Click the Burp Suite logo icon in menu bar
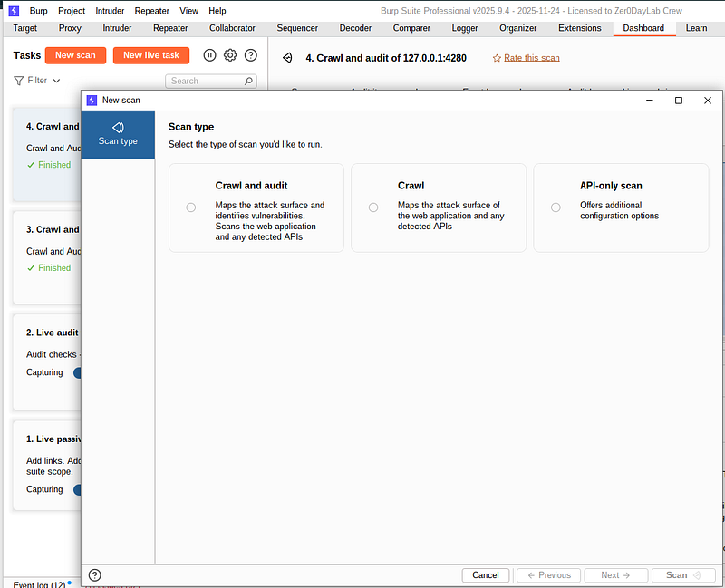 [14, 11]
